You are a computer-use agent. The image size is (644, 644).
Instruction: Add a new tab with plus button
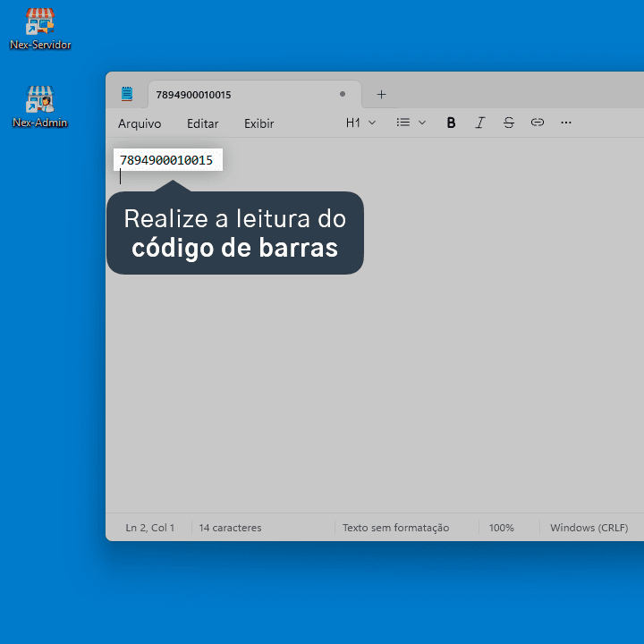tap(381, 95)
